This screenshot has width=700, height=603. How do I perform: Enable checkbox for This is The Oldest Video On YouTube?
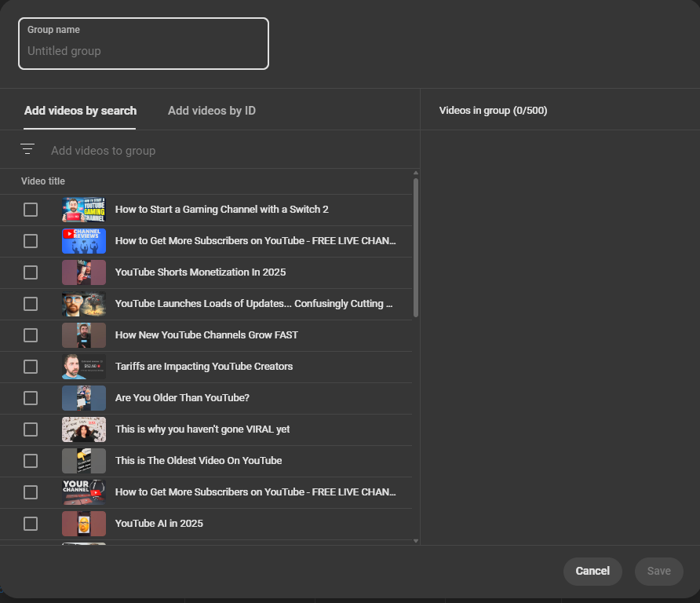pos(31,461)
